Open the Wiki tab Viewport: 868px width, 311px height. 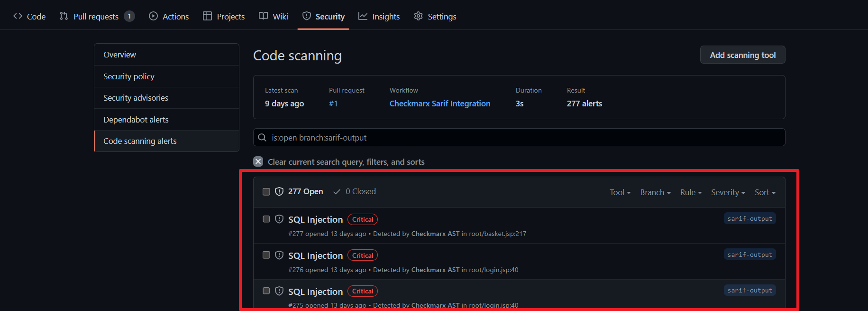(274, 16)
